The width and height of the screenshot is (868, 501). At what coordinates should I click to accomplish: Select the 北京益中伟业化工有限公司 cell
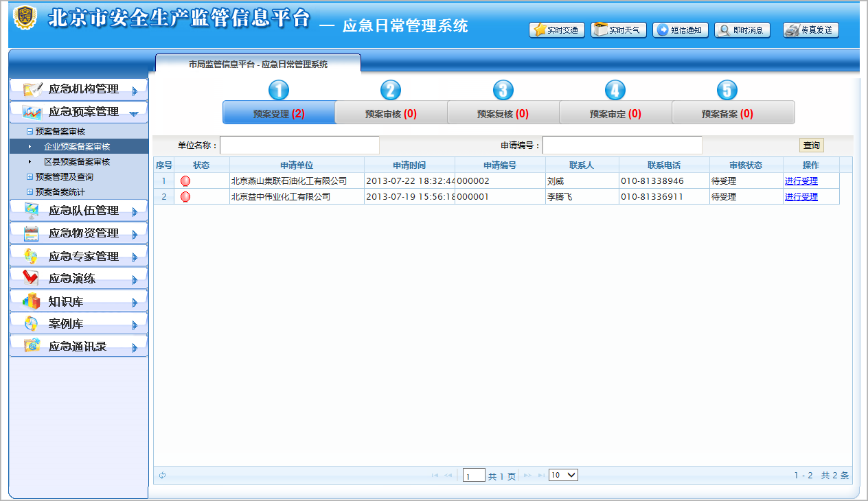coord(297,197)
